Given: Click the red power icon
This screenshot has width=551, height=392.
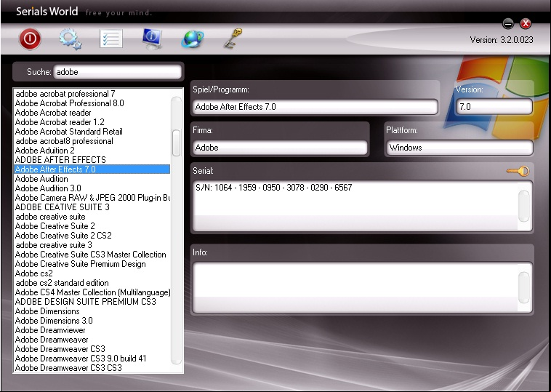Looking at the screenshot, I should click(30, 39).
